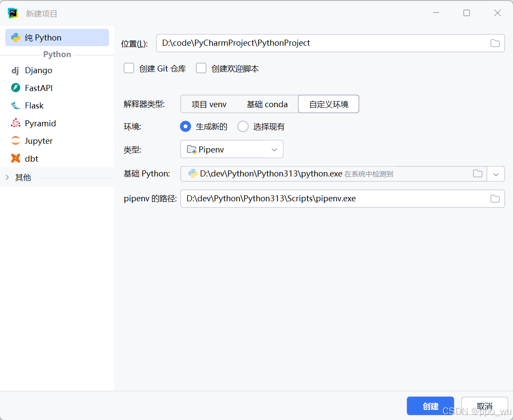The width and height of the screenshot is (513, 420).
Task: Expand the 基础 Python interpreter dropdown
Action: click(x=496, y=173)
